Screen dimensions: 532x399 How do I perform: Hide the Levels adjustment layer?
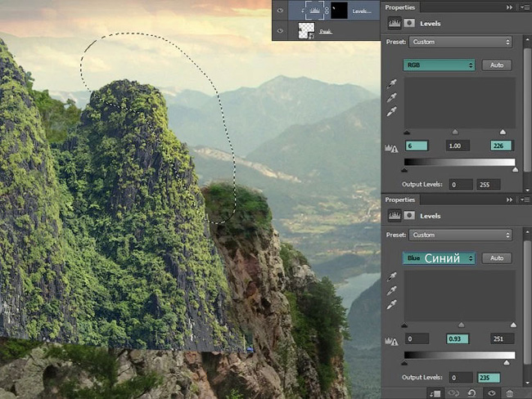click(280, 11)
